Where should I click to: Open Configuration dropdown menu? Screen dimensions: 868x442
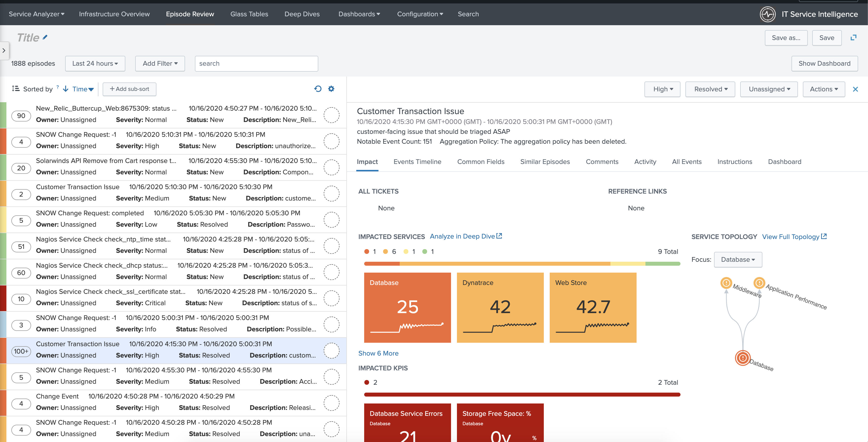pyautogui.click(x=420, y=14)
